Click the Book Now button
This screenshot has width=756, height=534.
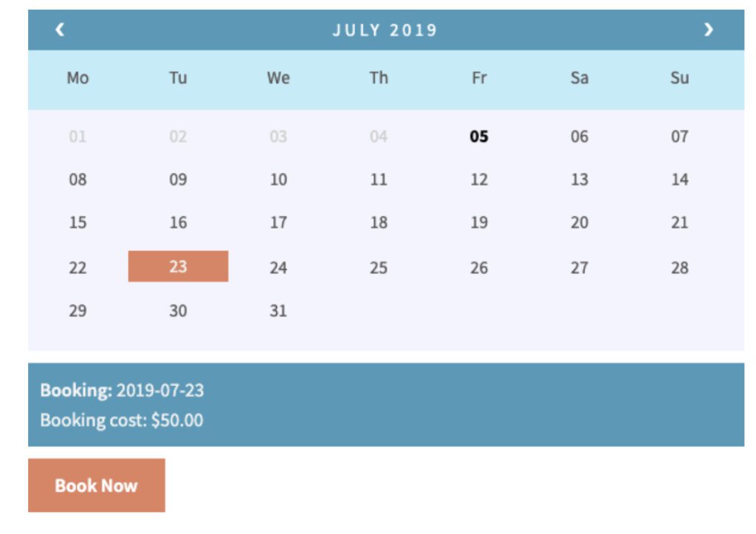tap(96, 485)
